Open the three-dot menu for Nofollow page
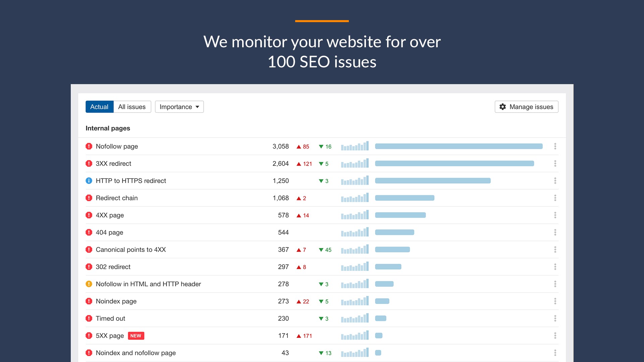The height and width of the screenshot is (362, 644). click(x=555, y=146)
